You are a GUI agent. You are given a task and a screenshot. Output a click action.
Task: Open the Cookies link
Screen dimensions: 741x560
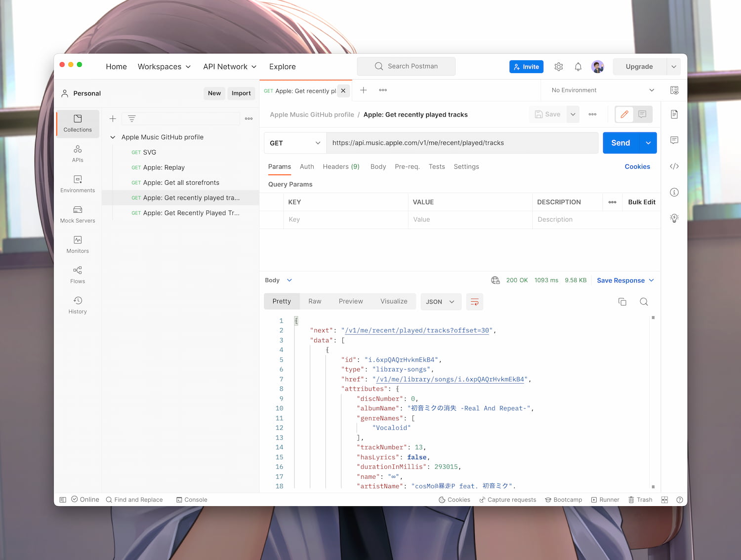[x=637, y=167]
